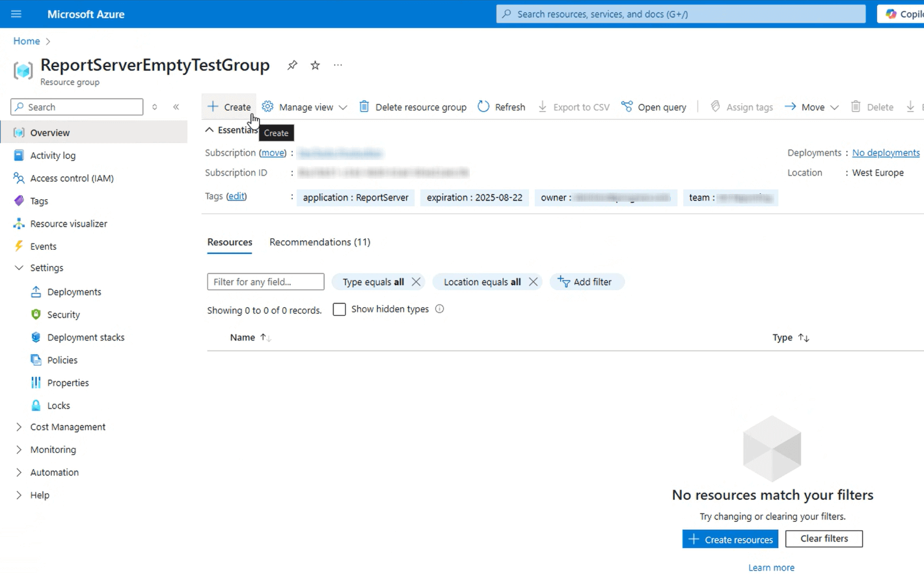Viewport: 924px width, 574px height.
Task: Open query in Resource Graph
Action: [654, 107]
